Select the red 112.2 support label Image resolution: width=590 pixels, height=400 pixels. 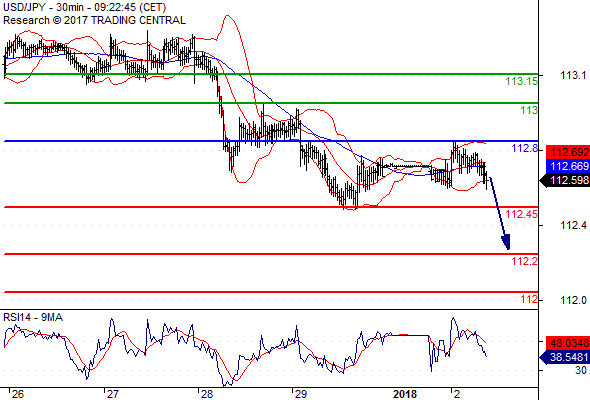(524, 261)
